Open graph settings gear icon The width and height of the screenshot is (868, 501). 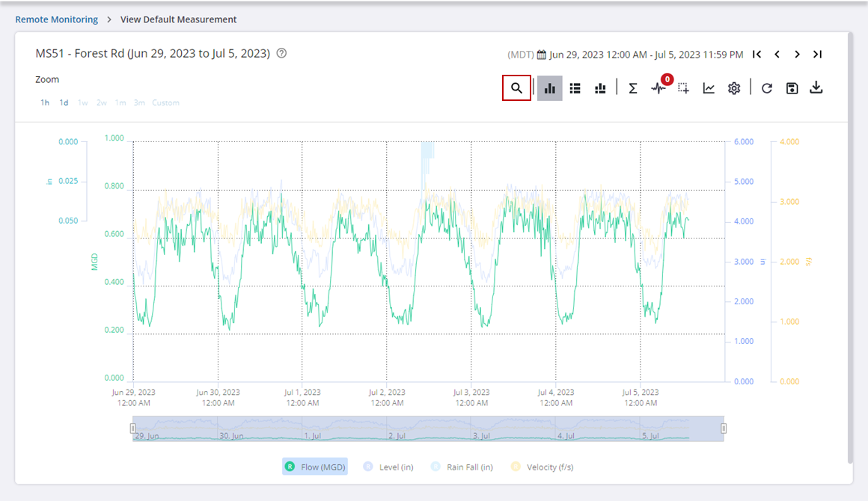coord(734,88)
